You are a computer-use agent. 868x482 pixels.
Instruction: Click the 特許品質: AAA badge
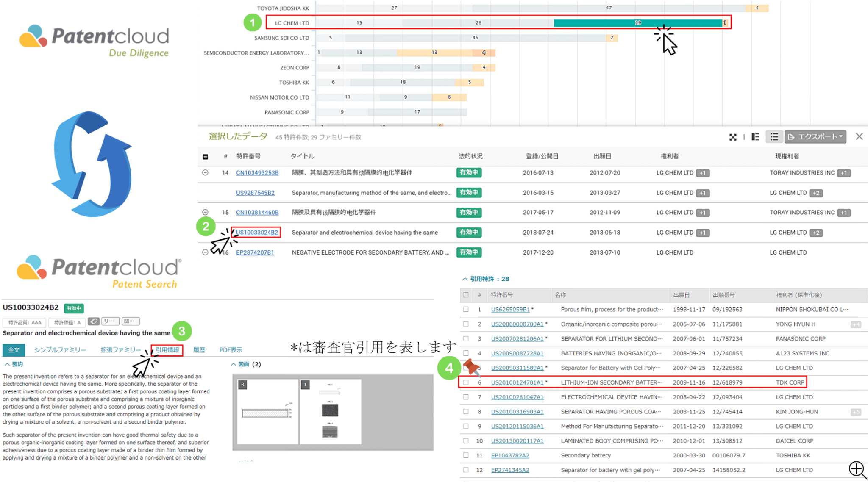(x=25, y=322)
